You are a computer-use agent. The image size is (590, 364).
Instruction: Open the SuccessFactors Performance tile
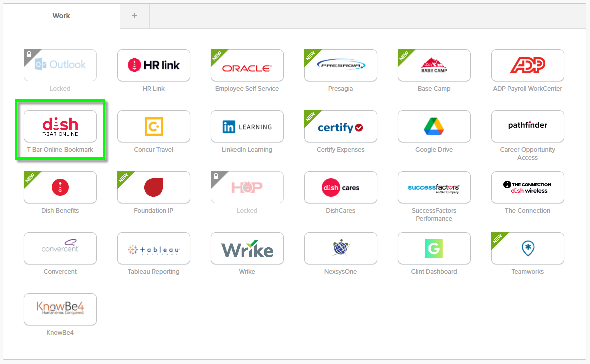coord(434,187)
